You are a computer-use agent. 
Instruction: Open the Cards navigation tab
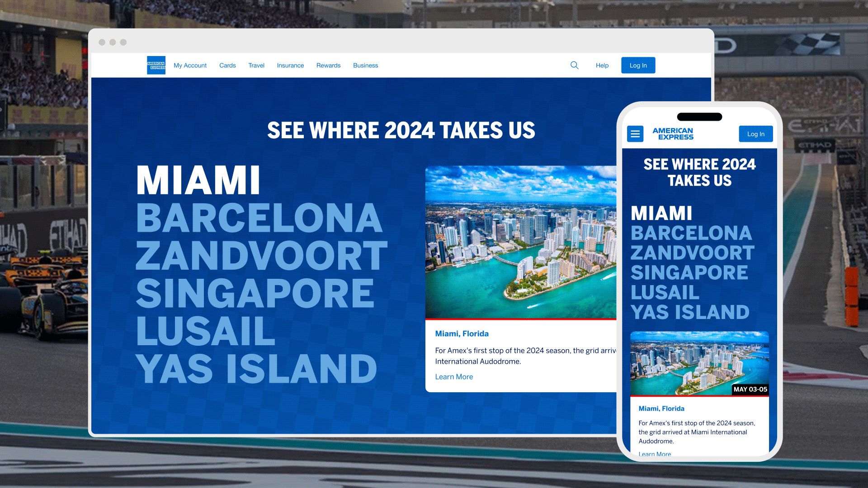(227, 65)
